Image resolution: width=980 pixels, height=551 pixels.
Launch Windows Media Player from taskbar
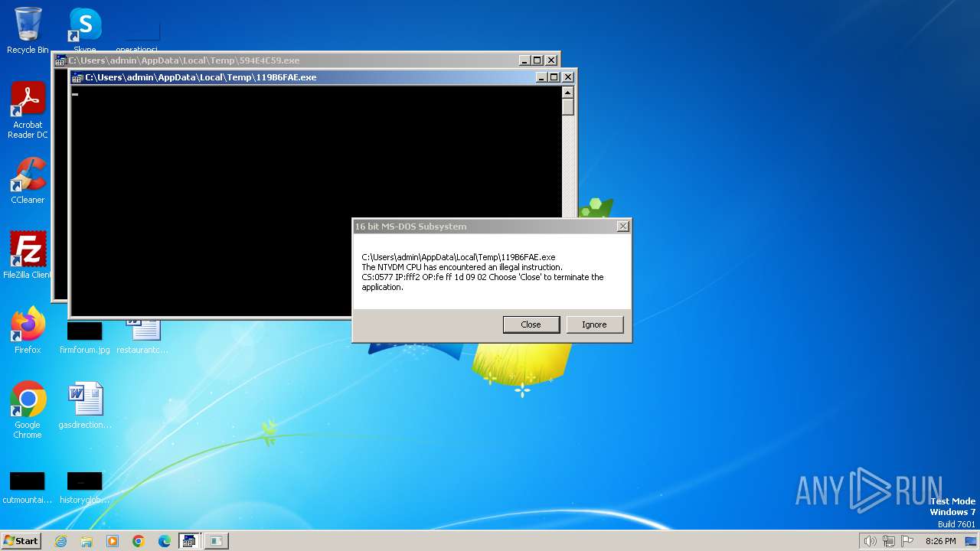pos(113,541)
